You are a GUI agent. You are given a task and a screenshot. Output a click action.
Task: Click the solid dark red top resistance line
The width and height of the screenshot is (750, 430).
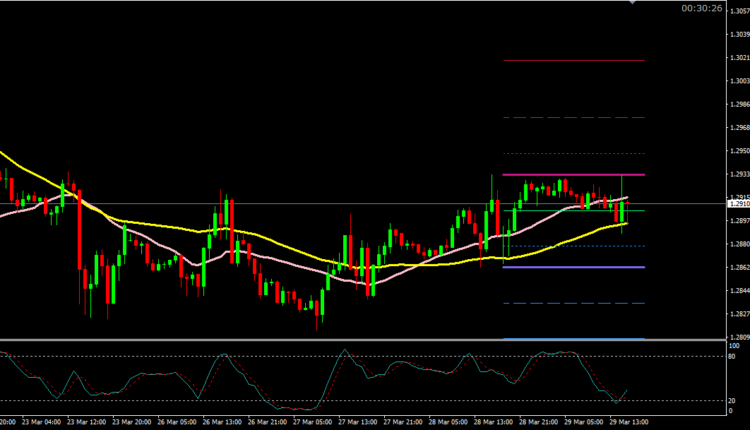pyautogui.click(x=573, y=61)
